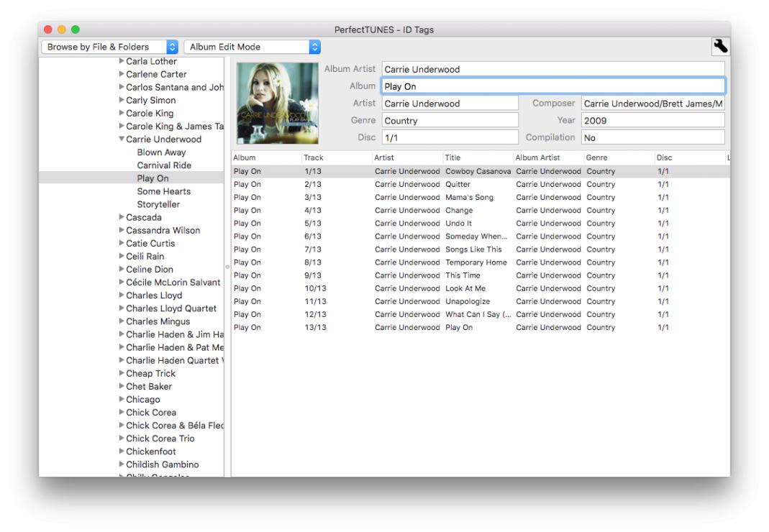Expand the Celine Dion artist folder
769x532 pixels.
coord(122,270)
